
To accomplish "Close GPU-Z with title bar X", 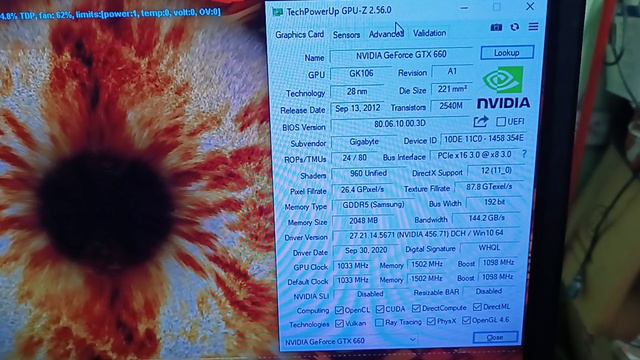I will 530,7.
